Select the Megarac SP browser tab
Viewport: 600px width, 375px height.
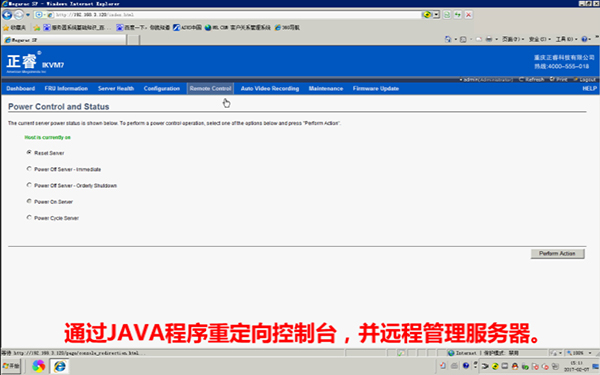click(x=64, y=40)
